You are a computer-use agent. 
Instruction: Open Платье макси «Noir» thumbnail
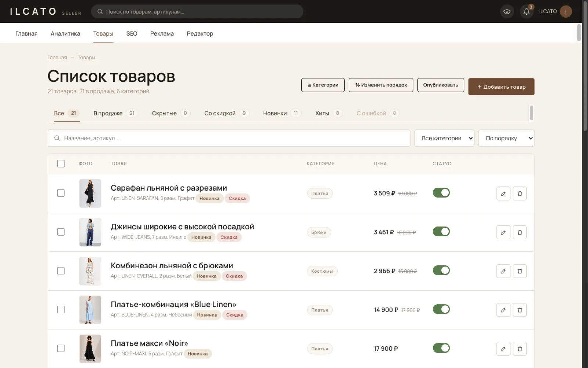(90, 348)
